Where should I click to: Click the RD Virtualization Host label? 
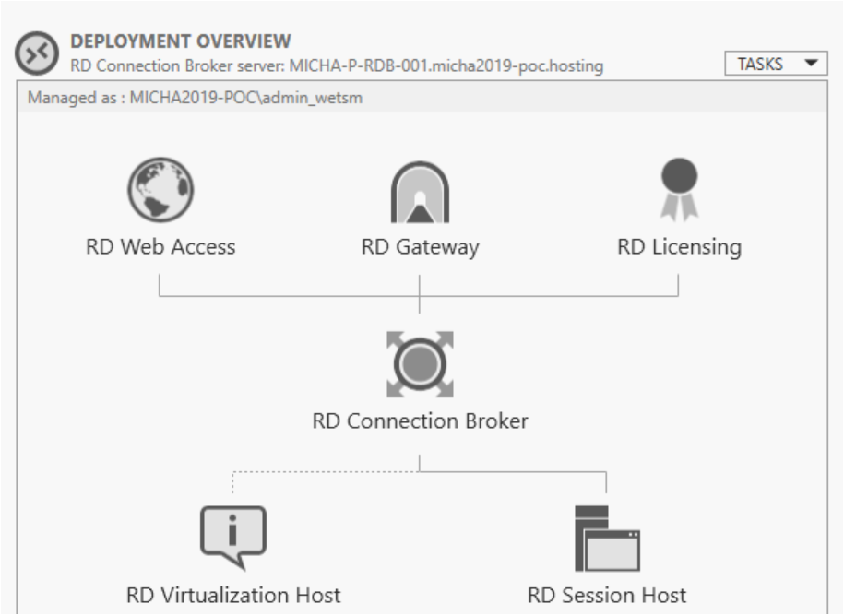pos(232,595)
